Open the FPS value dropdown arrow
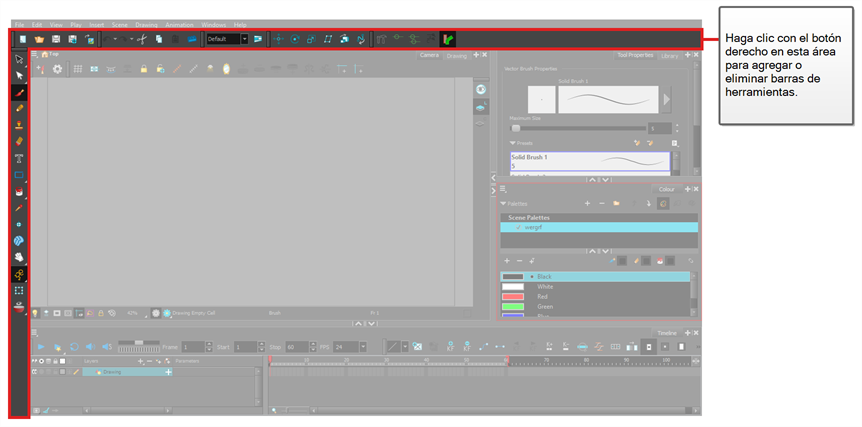This screenshot has height=427, width=862. coord(363,347)
